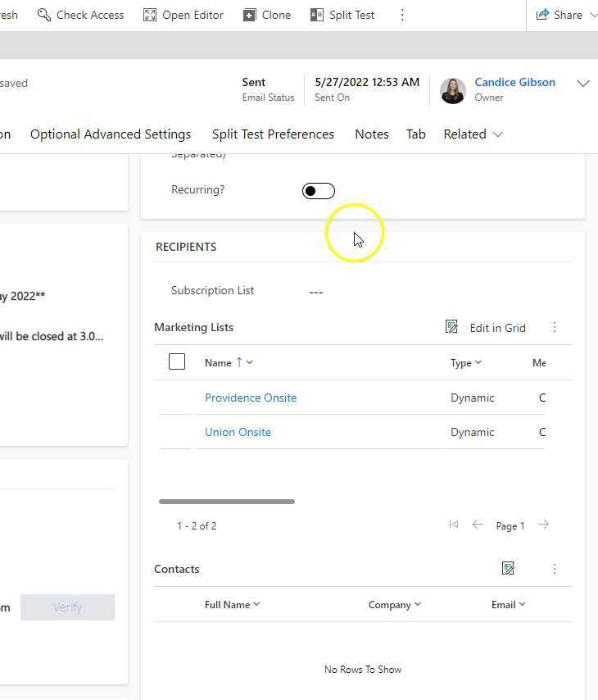This screenshot has width=598, height=700.
Task: Sort by the Full Name column header
Action: pyautogui.click(x=232, y=604)
